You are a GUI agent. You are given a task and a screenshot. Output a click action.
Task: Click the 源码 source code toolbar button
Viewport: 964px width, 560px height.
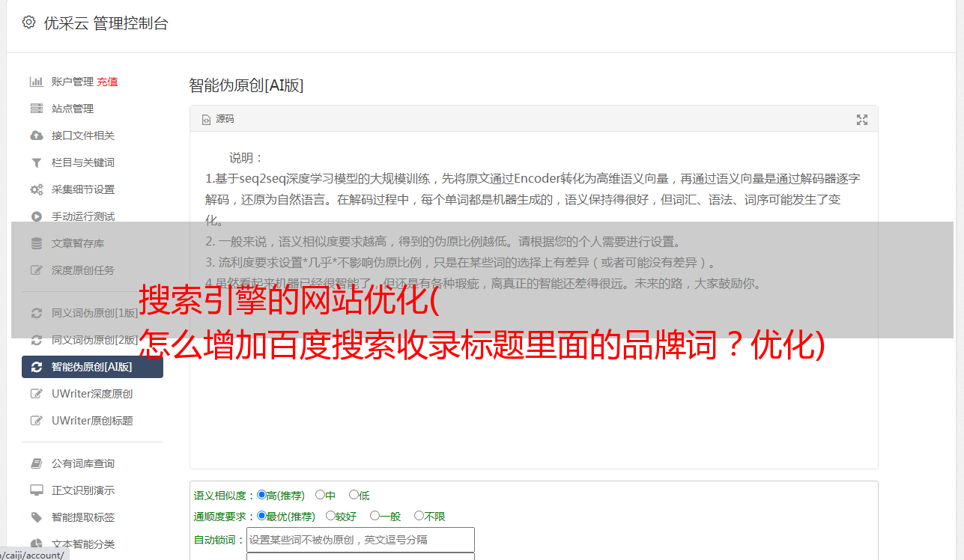218,119
